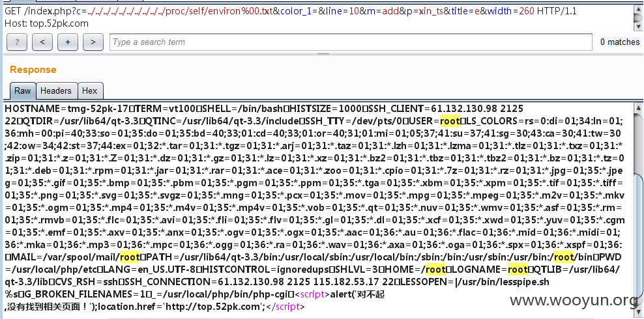This screenshot has height=319, width=644.
Task: Click highlighted 'root' after LOGNAME=
Action: click(518, 270)
